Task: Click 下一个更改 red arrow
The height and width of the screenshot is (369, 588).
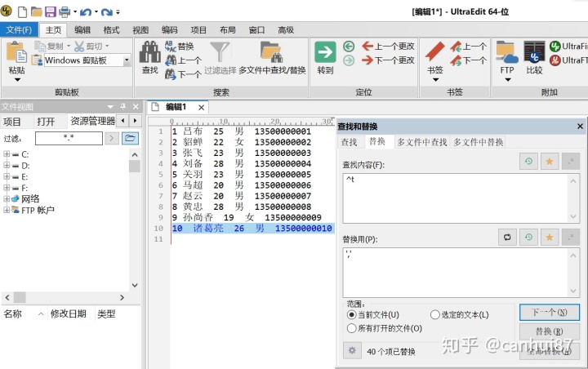Action: pyautogui.click(x=367, y=60)
